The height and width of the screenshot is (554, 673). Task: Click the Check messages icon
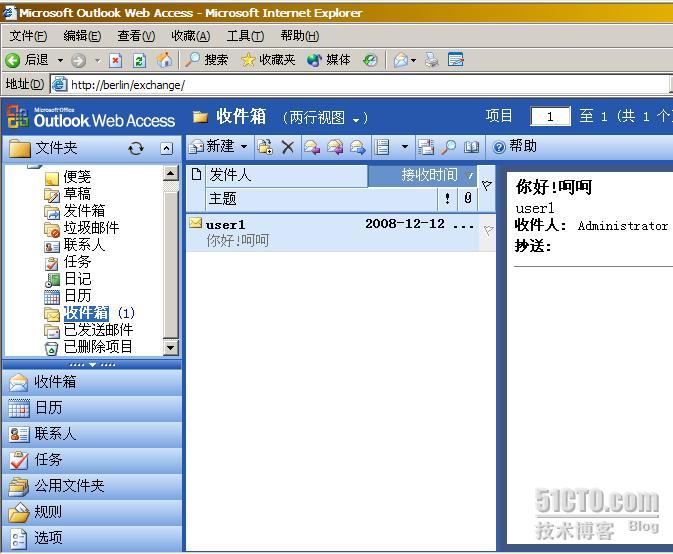425,147
